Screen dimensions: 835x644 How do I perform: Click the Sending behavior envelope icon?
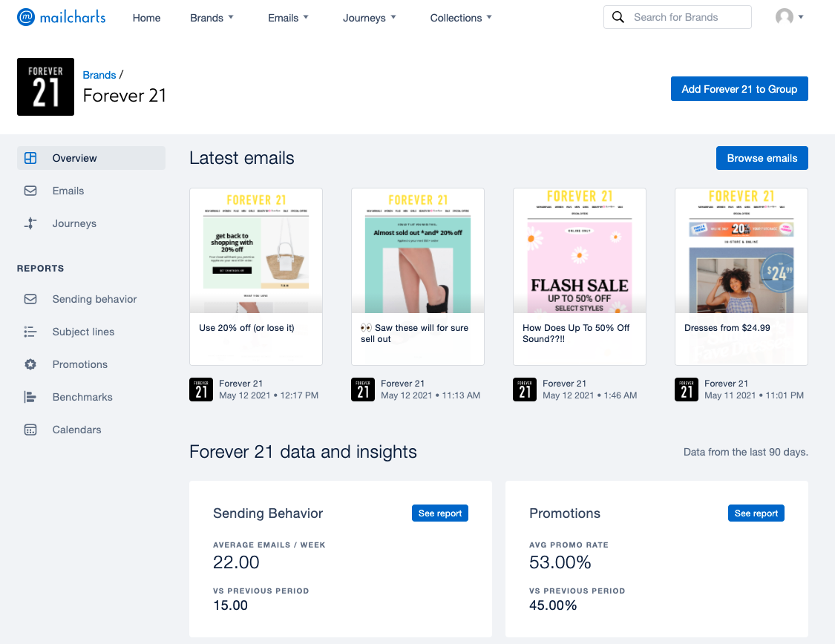[30, 299]
